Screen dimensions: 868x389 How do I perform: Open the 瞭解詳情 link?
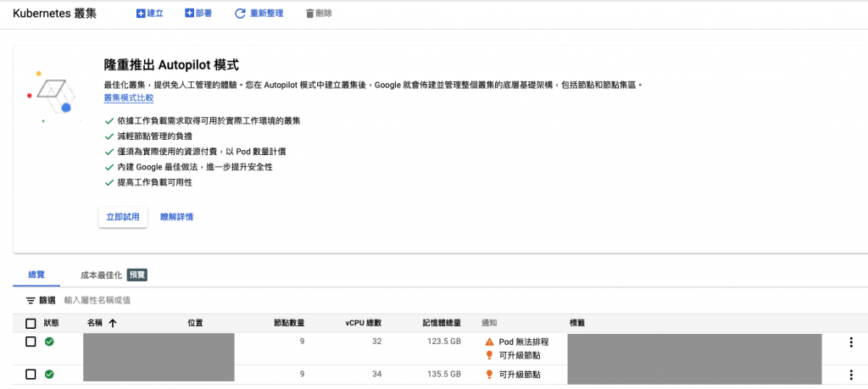coord(176,217)
